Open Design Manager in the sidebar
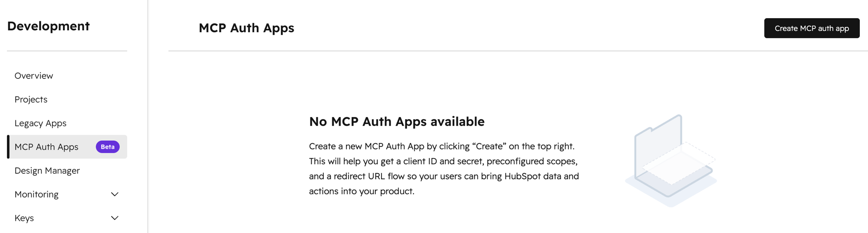The width and height of the screenshot is (868, 233). pos(47,171)
